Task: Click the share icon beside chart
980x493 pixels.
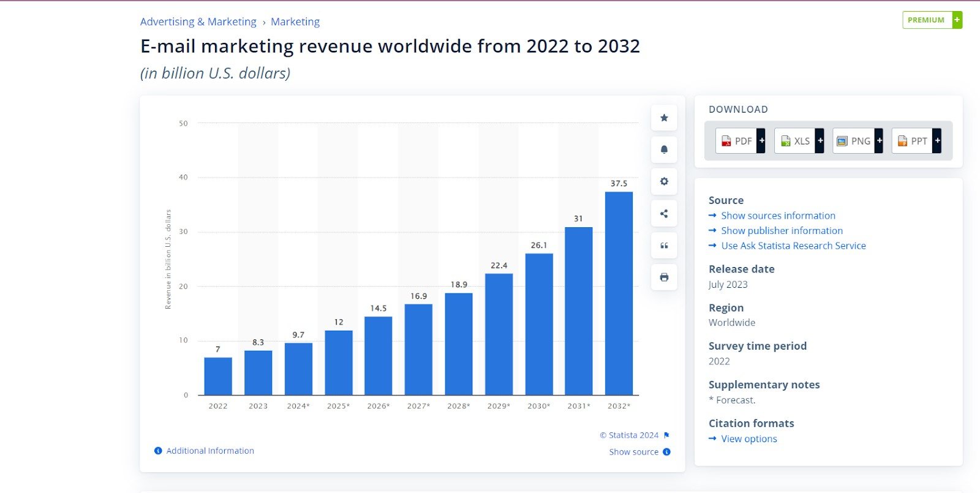Action: [x=664, y=214]
